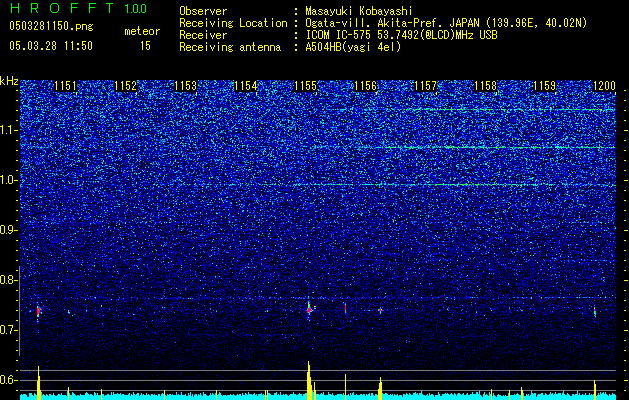
Task: Click the 'Receiver' field label
Action: 203,35
